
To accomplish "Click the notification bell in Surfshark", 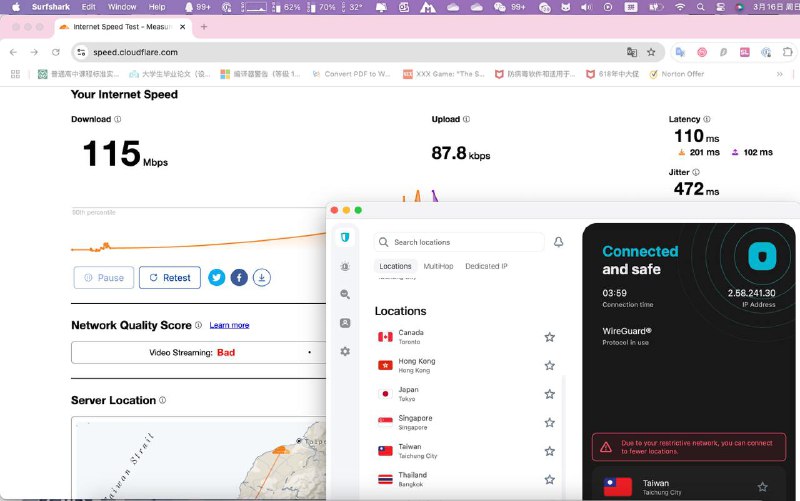I will (x=559, y=242).
